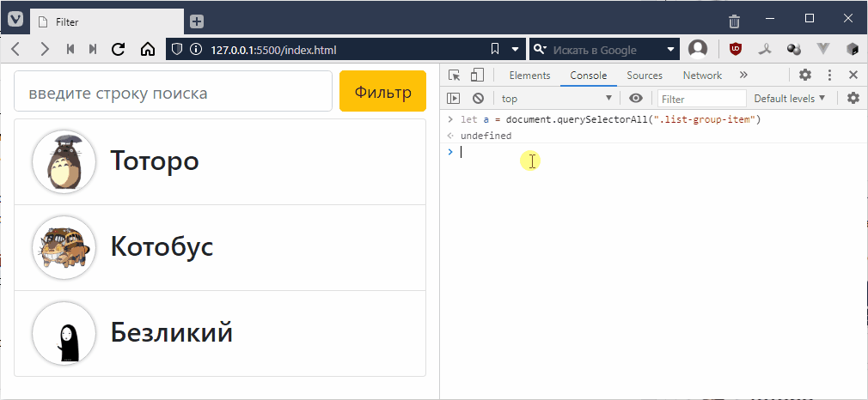Activate the inspect element picker
Viewport: 868px width, 400px height.
tap(455, 76)
